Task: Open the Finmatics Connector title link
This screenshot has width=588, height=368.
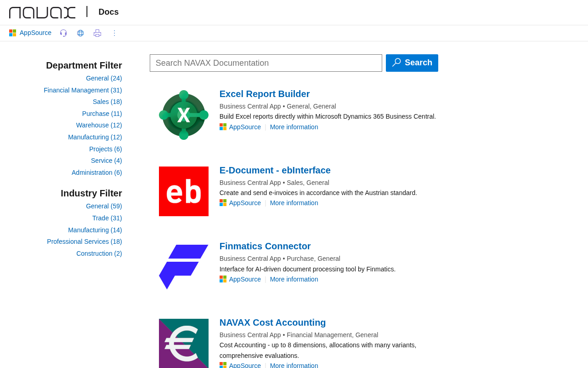Action: point(265,246)
